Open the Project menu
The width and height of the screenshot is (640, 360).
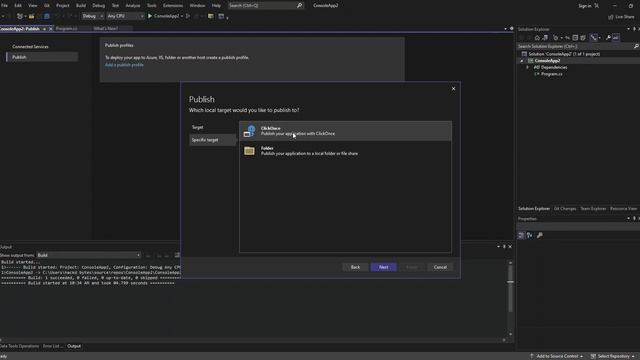click(62, 6)
